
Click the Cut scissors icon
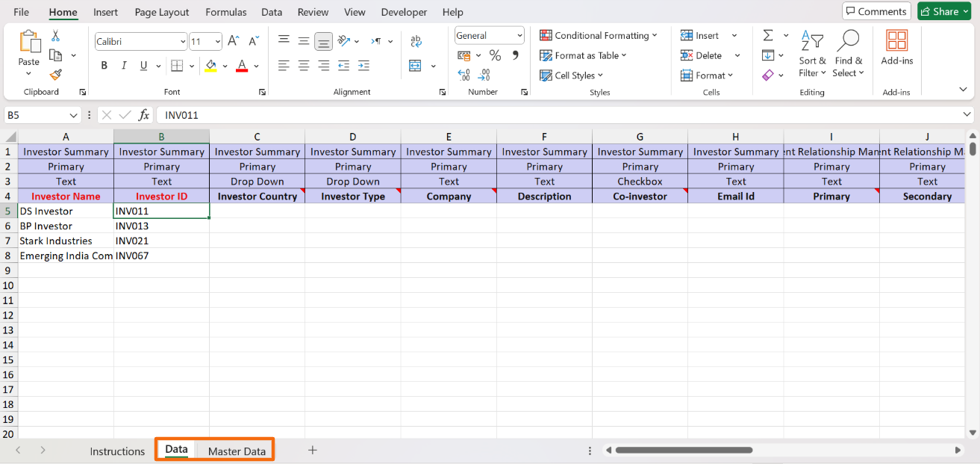[x=55, y=36]
